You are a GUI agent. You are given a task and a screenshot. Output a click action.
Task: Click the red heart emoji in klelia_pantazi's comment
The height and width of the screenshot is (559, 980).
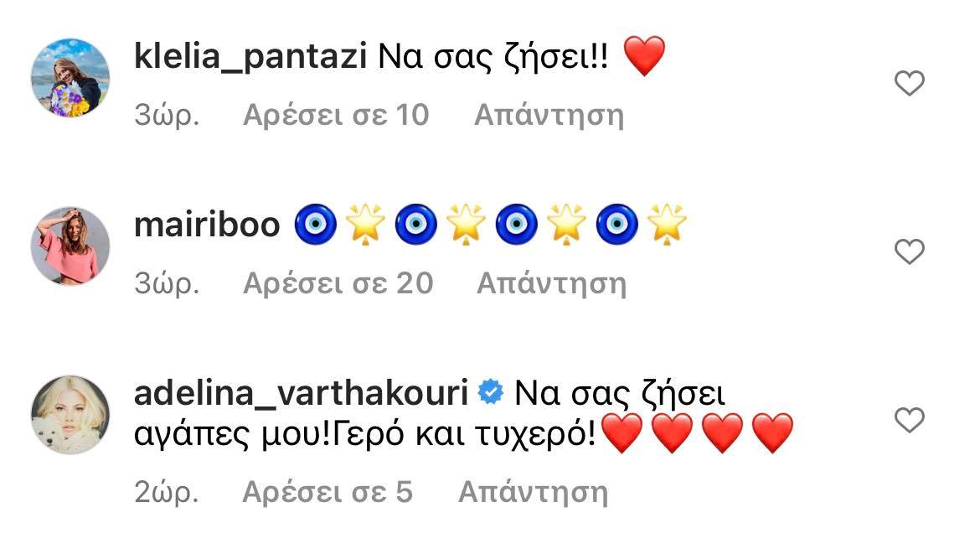coord(644,56)
